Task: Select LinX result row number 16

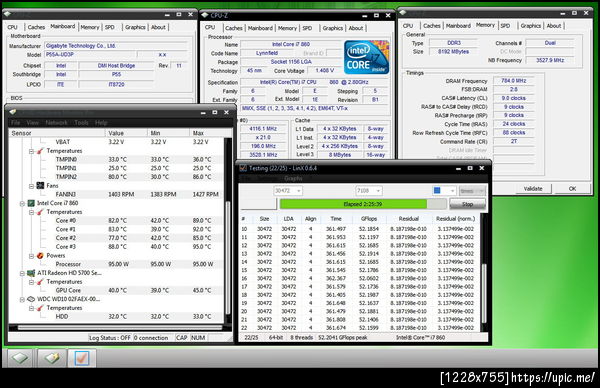Action: coord(359,278)
